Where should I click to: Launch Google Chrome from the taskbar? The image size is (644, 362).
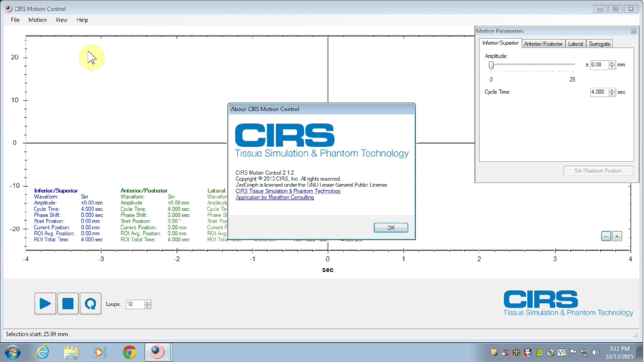tap(129, 352)
